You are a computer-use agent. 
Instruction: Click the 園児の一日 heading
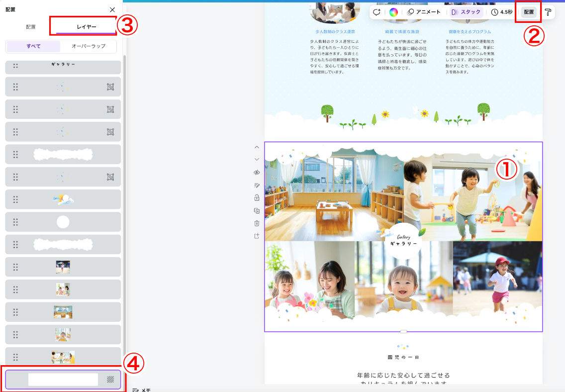point(403,357)
